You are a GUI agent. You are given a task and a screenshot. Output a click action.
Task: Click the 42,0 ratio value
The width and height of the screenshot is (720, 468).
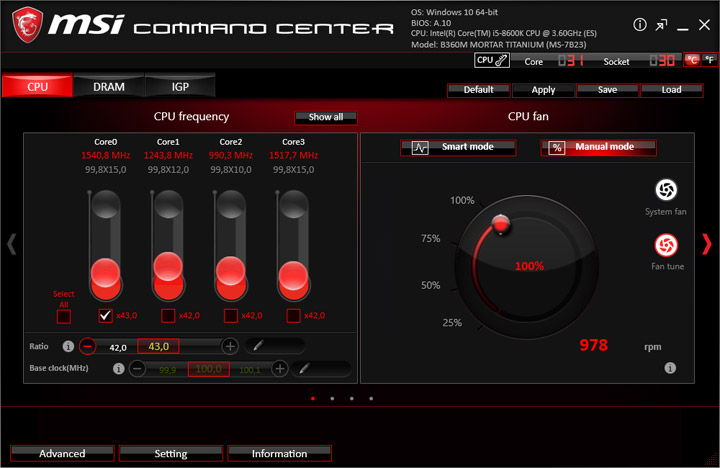tap(118, 348)
